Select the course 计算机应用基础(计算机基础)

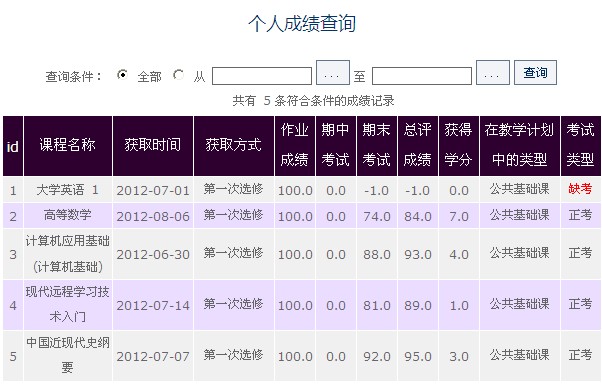(x=68, y=254)
